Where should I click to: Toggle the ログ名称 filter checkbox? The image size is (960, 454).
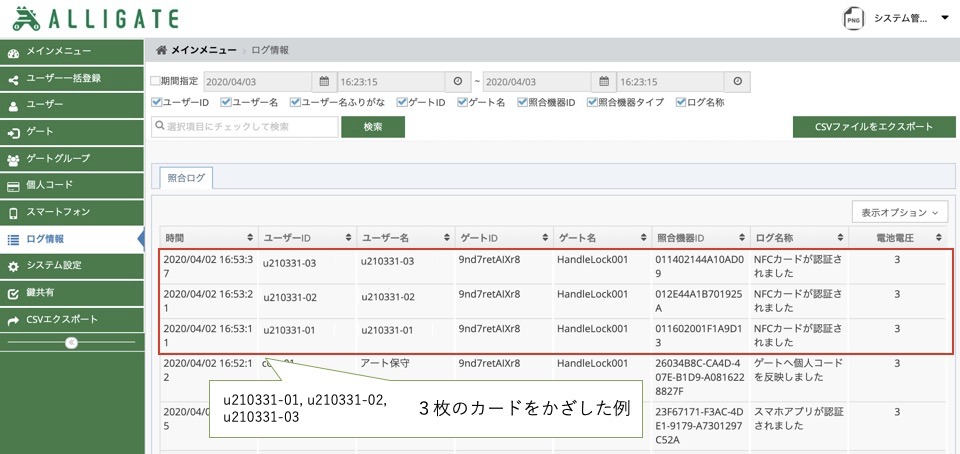pyautogui.click(x=681, y=102)
